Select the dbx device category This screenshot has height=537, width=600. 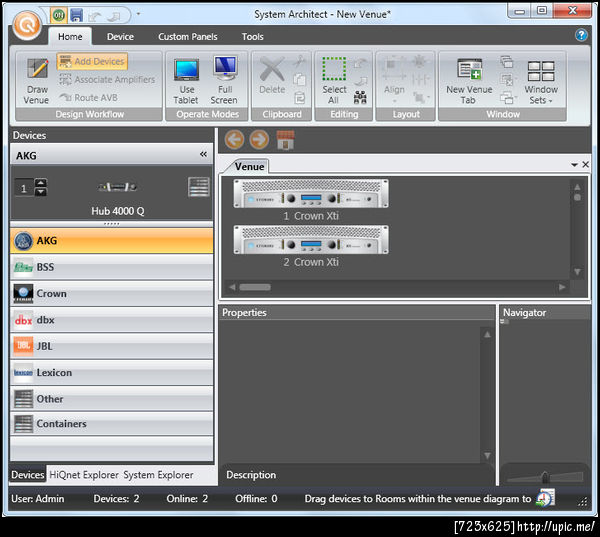point(111,320)
